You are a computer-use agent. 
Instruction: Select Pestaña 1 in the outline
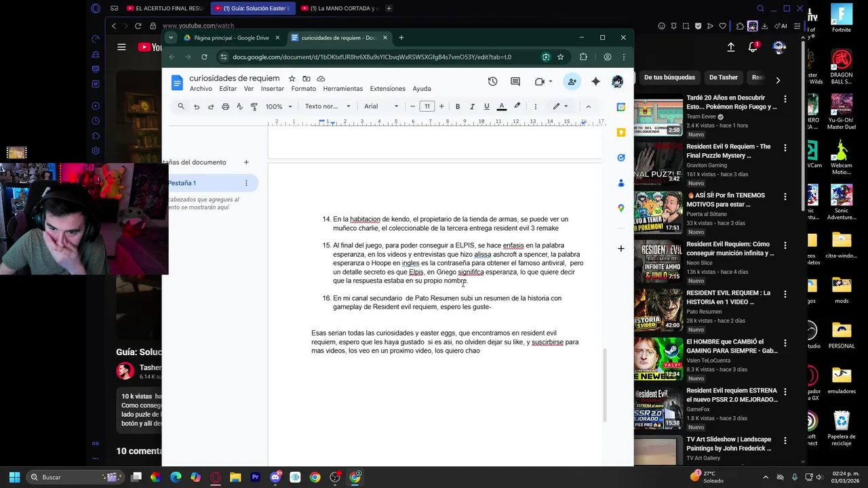[x=210, y=183]
